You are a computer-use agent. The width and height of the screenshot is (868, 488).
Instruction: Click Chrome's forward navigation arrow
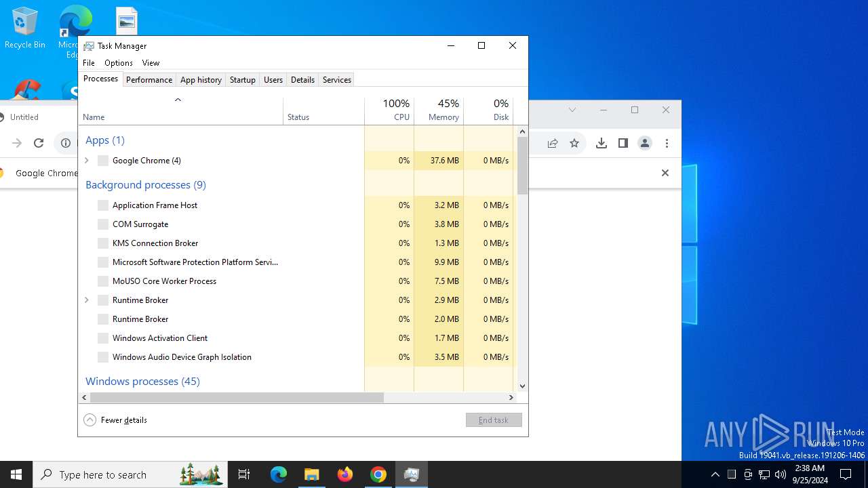[17, 143]
